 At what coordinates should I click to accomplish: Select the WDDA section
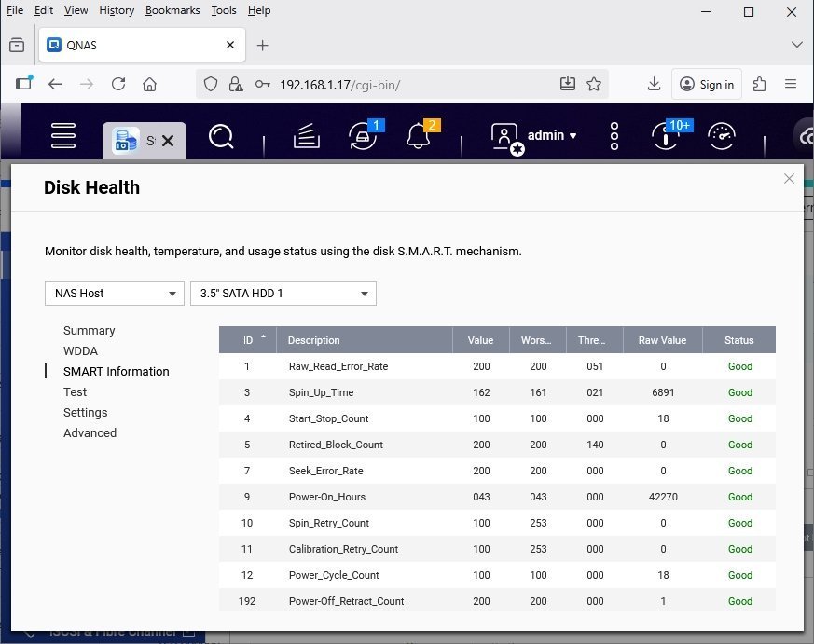(80, 351)
